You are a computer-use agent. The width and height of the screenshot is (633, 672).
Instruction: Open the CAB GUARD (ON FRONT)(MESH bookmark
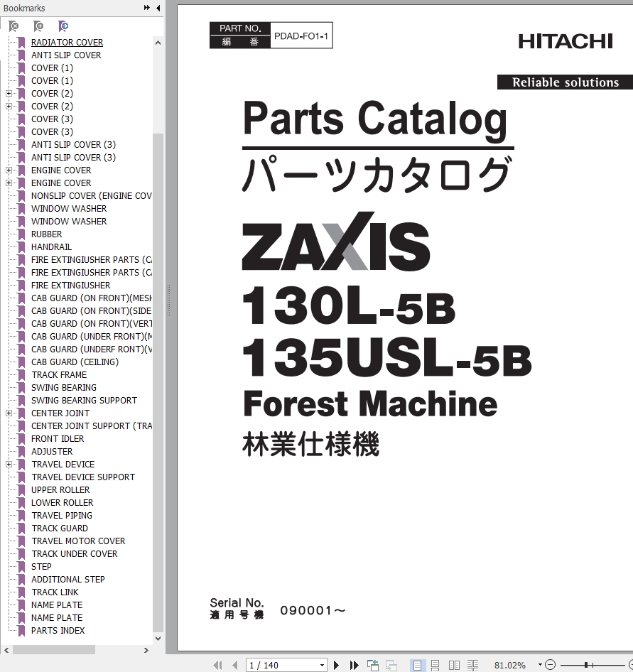tap(91, 298)
